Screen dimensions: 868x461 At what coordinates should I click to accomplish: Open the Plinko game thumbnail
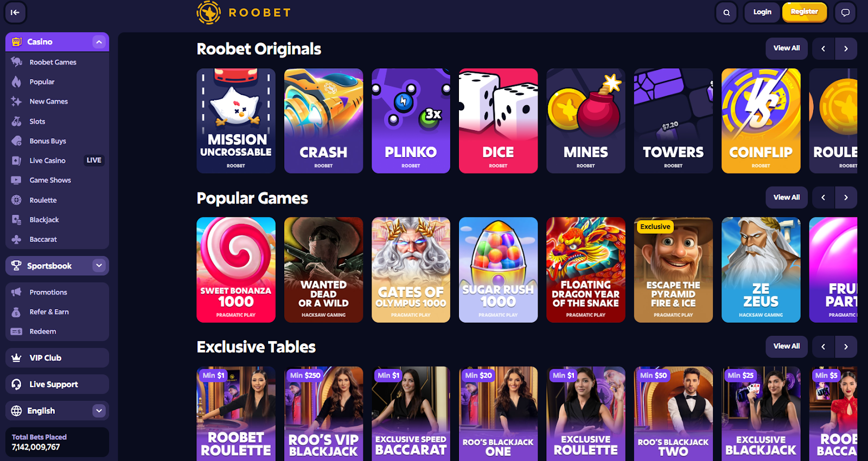coord(411,121)
